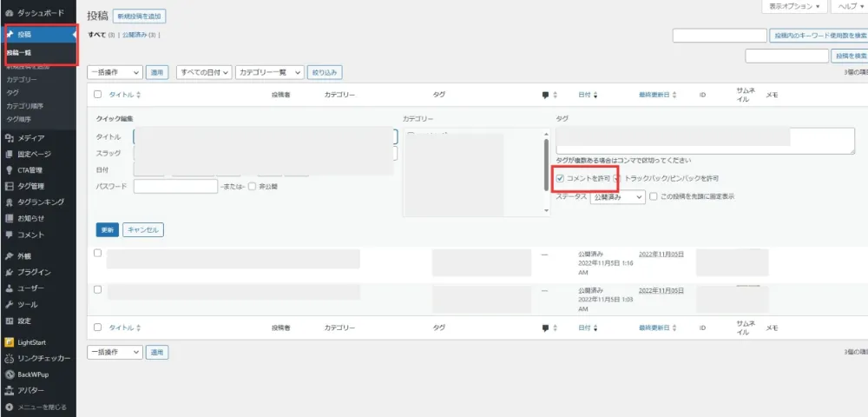Toggle the 非公開 private checkbox
This screenshot has height=417, width=868.
click(x=252, y=187)
